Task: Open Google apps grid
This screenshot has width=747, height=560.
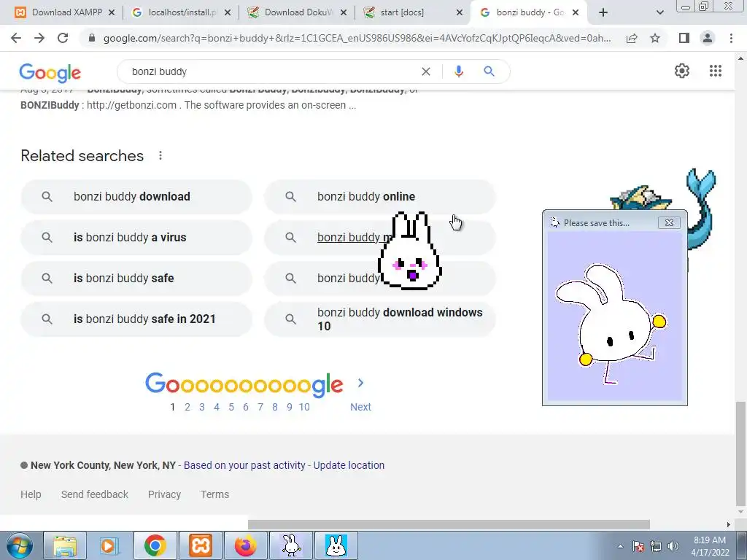Action: [x=716, y=71]
